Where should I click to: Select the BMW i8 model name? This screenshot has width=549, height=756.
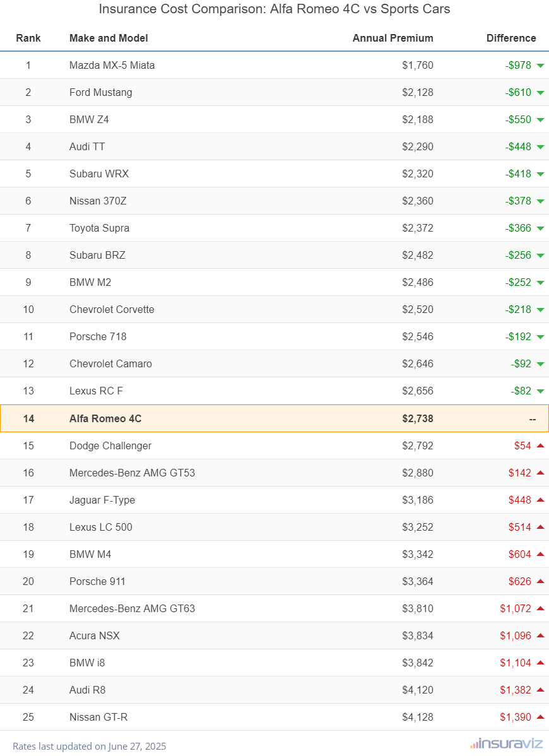tap(87, 663)
